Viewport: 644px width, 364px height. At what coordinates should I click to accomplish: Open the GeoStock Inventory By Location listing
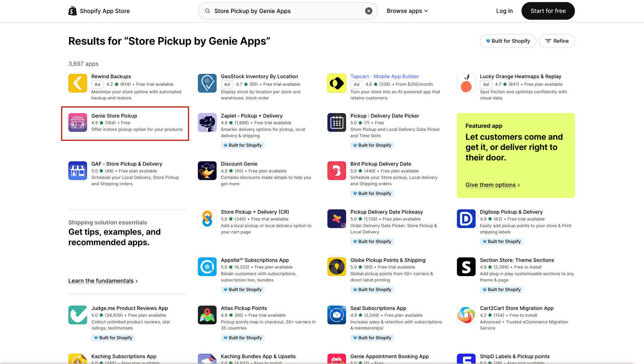click(x=259, y=76)
